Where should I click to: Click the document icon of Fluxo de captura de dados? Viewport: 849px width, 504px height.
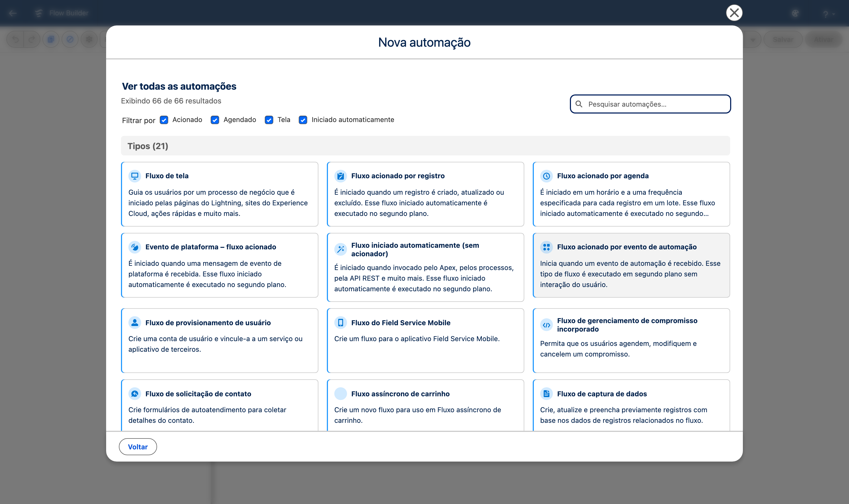547,394
